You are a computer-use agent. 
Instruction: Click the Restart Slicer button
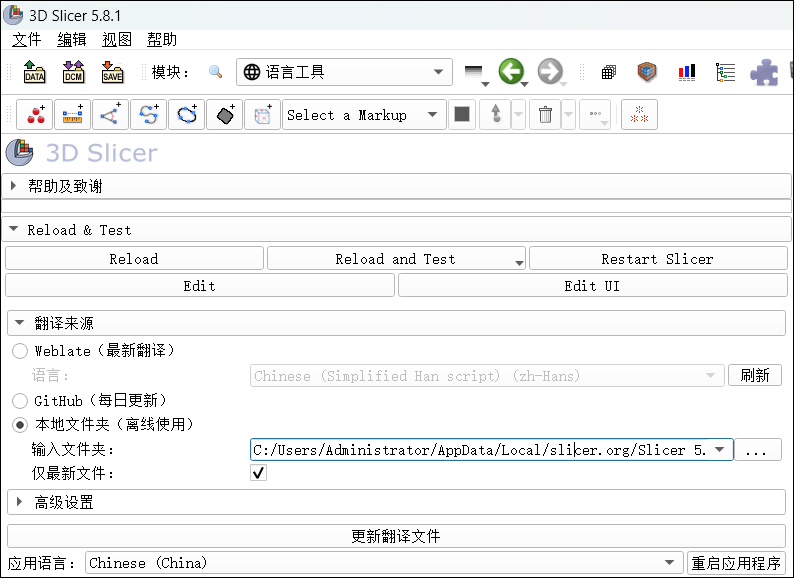click(657, 259)
